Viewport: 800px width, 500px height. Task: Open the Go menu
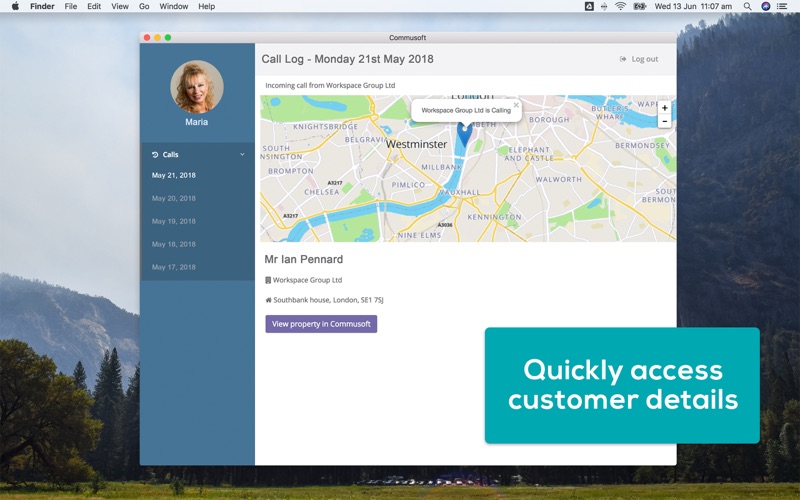144,6
